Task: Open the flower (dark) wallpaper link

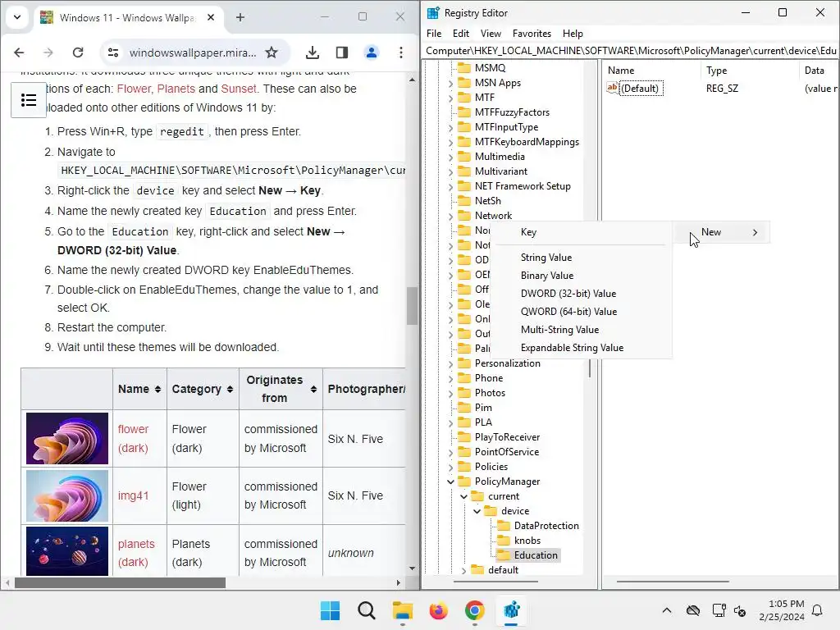Action: [x=134, y=438]
